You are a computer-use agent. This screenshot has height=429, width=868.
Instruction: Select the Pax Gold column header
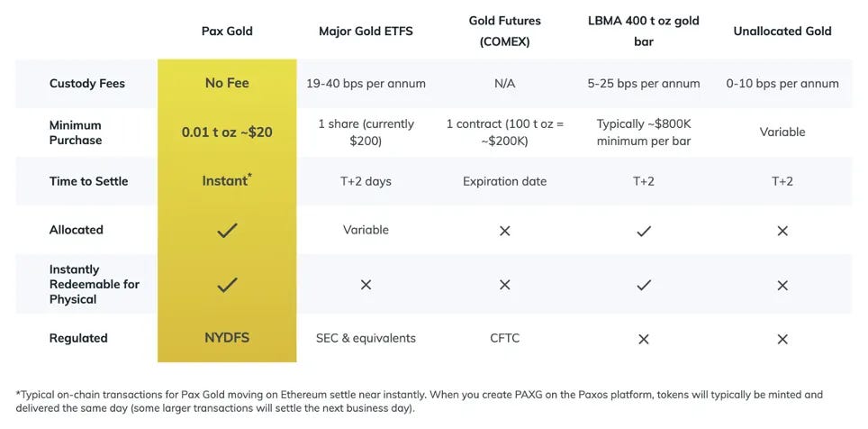point(227,31)
